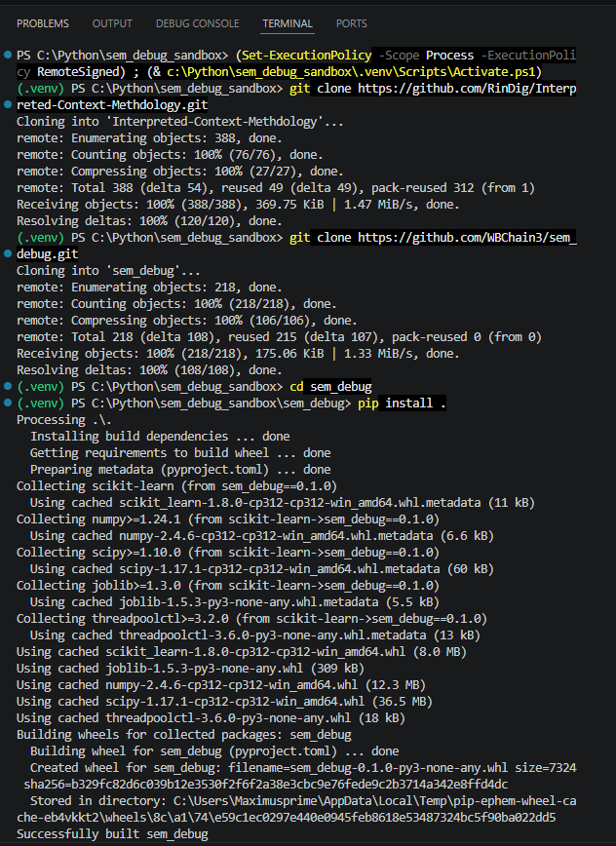Click 'Building wheels for collected packages' line
Screen dimensions: 616x846
pos(184,735)
